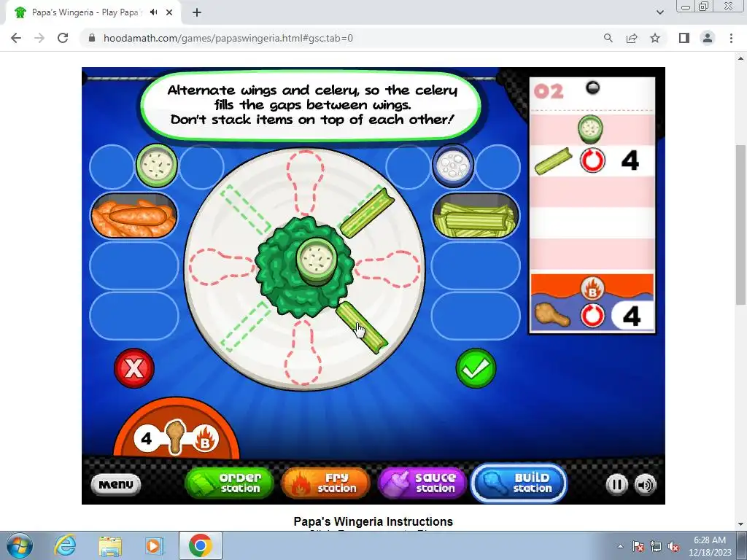Open File Explorer from taskbar

point(110,545)
